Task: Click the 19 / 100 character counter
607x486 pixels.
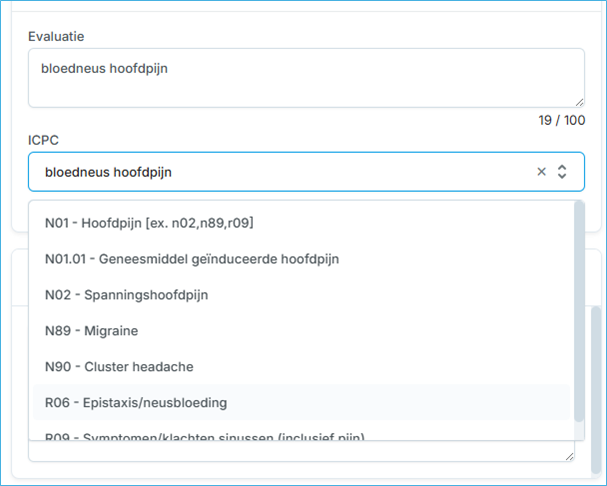Action: [x=561, y=121]
